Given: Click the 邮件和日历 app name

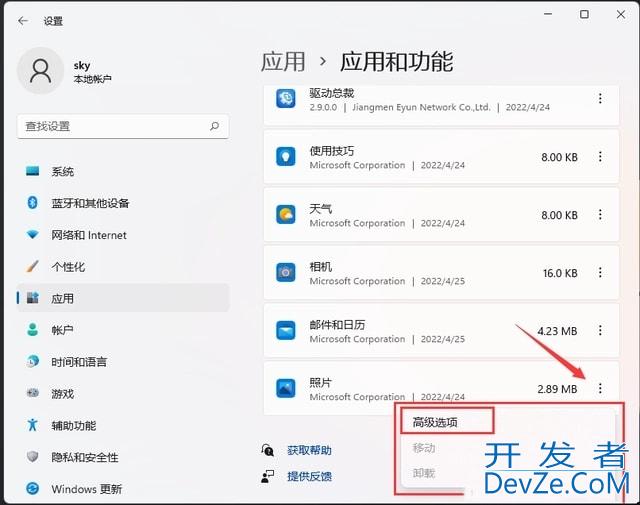Looking at the screenshot, I should coord(337,325).
